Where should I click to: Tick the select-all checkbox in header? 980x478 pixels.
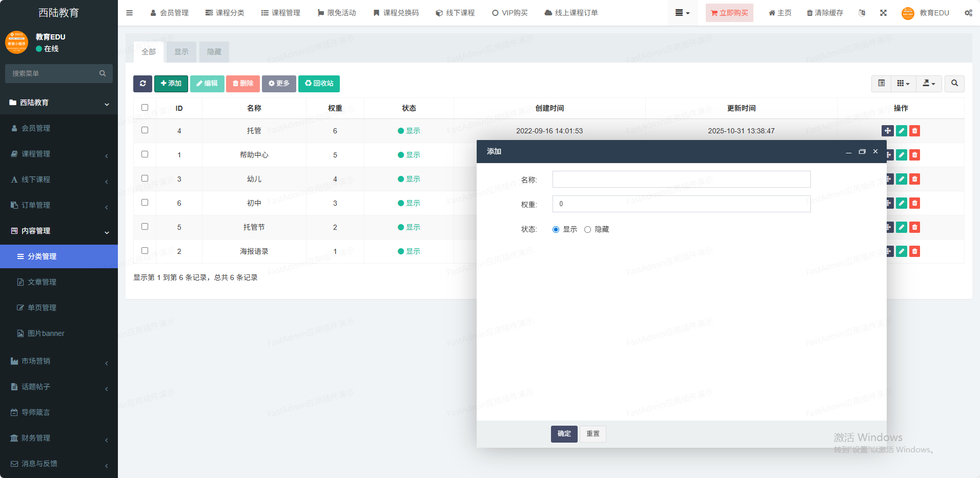click(145, 108)
